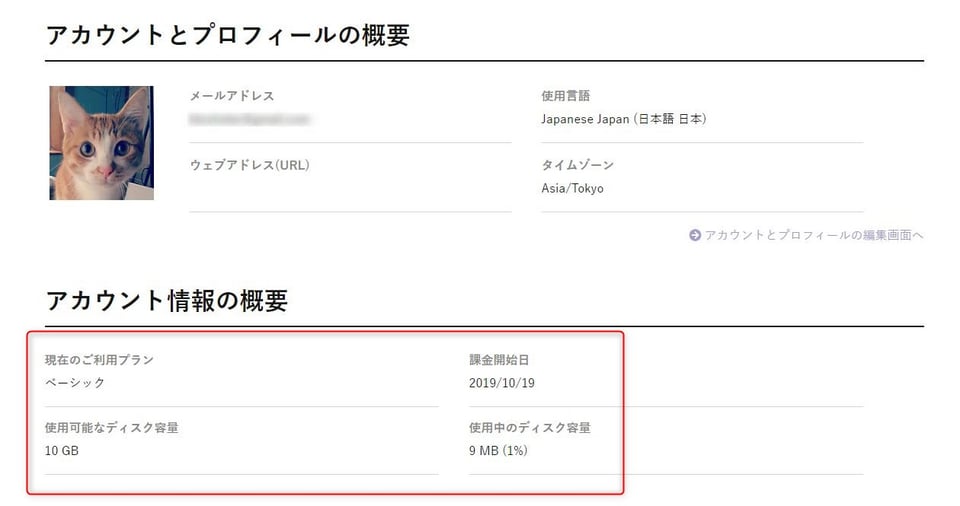Open アカウントとプロフィールの編集画面へ link
This screenshot has width=960, height=506.
click(x=814, y=235)
